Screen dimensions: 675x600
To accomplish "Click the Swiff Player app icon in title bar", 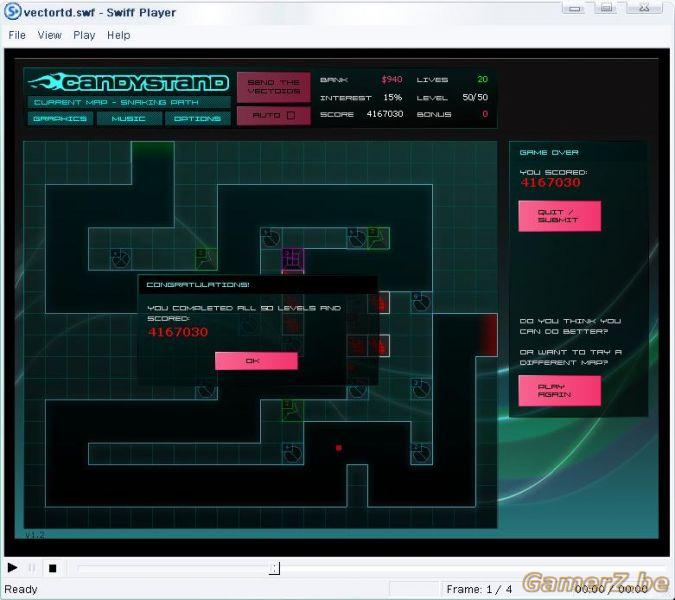I will [12, 11].
